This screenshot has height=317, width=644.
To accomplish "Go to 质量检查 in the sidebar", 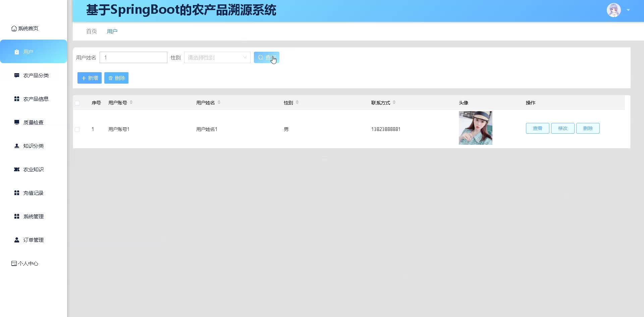I will (x=34, y=123).
